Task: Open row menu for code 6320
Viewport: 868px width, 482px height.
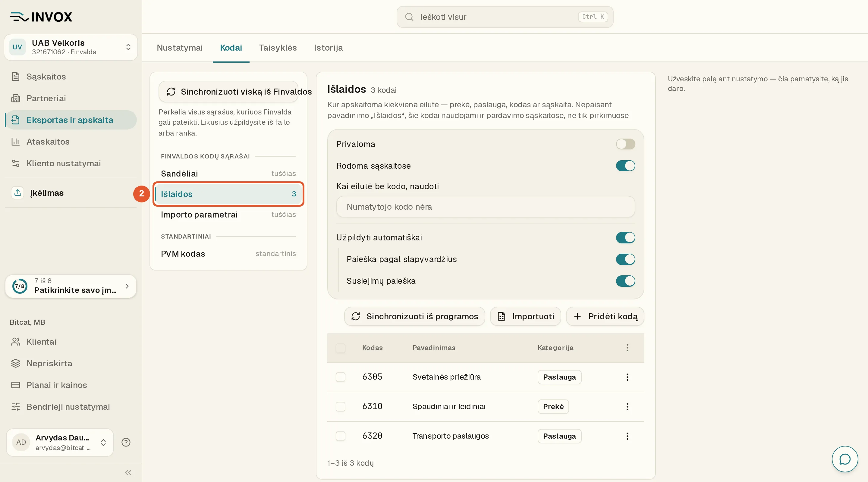Action: tap(627, 436)
